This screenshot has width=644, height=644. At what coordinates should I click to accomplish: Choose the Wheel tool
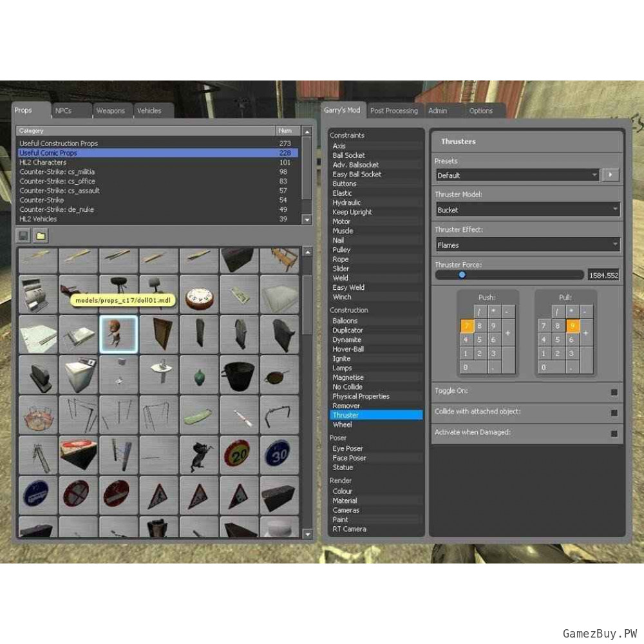point(376,424)
